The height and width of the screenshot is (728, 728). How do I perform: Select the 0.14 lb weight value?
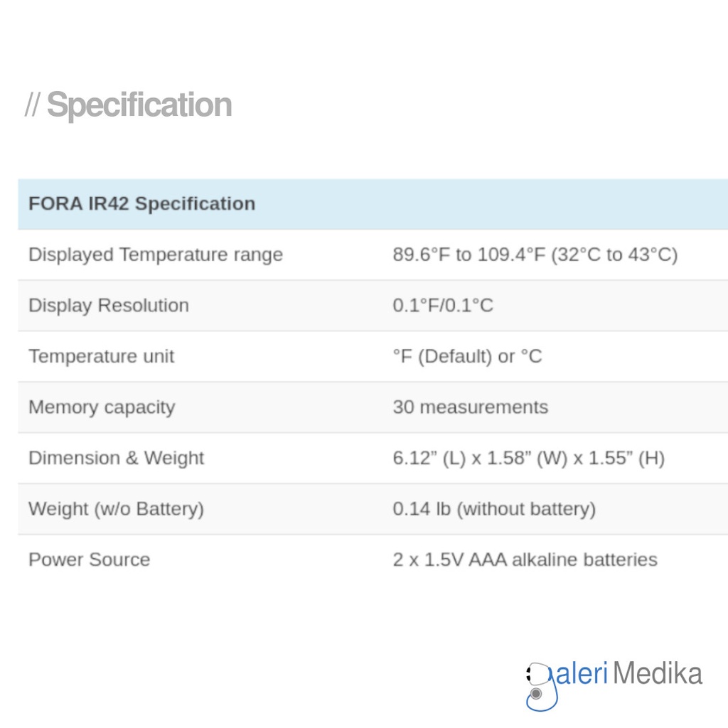[494, 509]
